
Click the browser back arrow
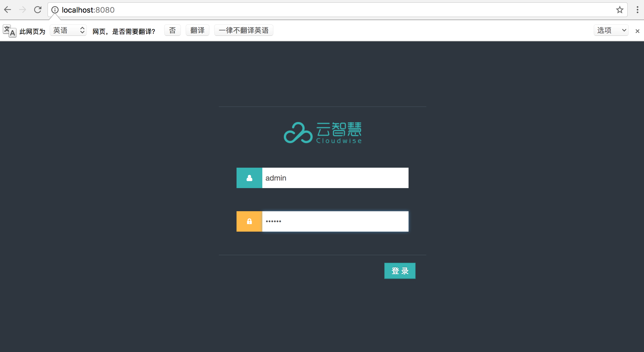pyautogui.click(x=8, y=10)
